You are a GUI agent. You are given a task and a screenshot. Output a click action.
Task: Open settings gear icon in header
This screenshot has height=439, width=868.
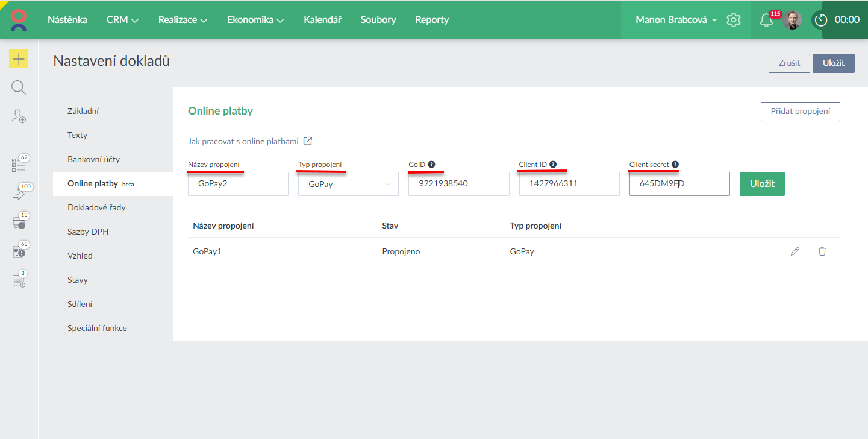tap(733, 20)
